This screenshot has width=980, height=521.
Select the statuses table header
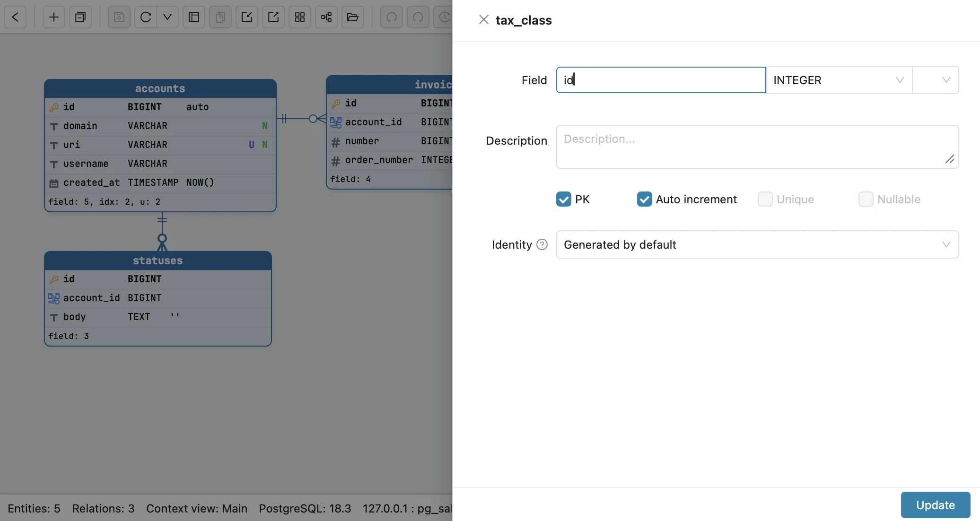click(x=158, y=260)
